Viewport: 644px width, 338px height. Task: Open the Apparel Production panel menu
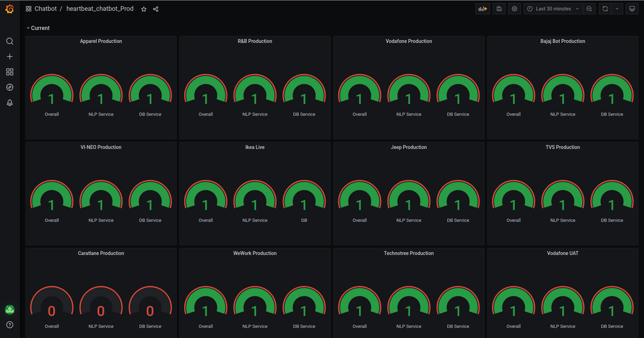pyautogui.click(x=101, y=41)
